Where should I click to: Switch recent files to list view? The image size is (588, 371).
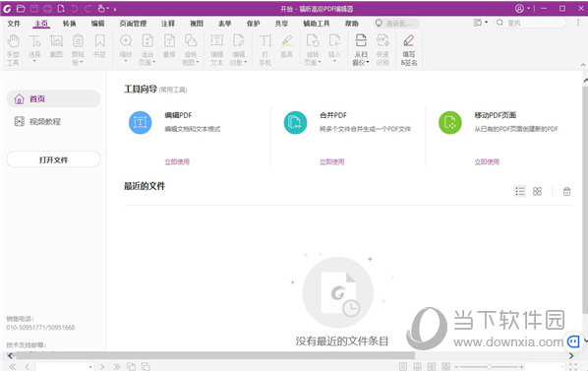pos(520,191)
